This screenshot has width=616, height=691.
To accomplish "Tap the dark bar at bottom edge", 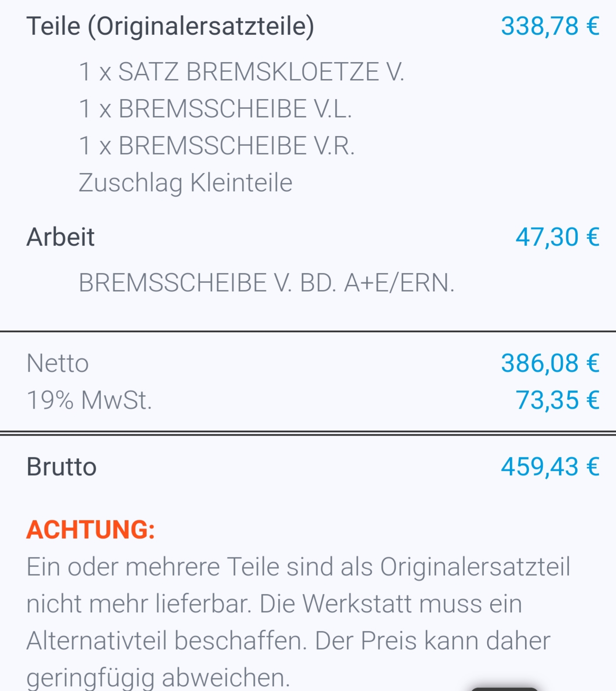I will click(x=504, y=689).
